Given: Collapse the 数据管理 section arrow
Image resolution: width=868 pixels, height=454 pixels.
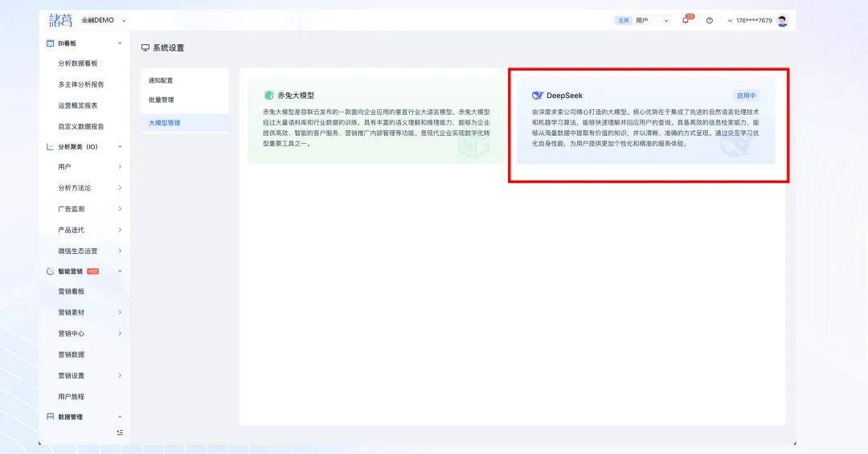Looking at the screenshot, I should click(120, 417).
